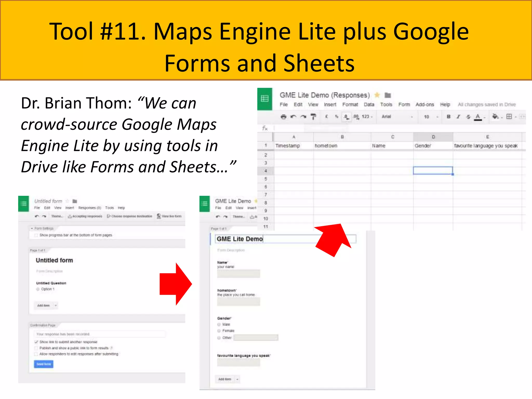Click the Your response has been recorded field
The image size is (532, 399).
pyautogui.click(x=99, y=334)
